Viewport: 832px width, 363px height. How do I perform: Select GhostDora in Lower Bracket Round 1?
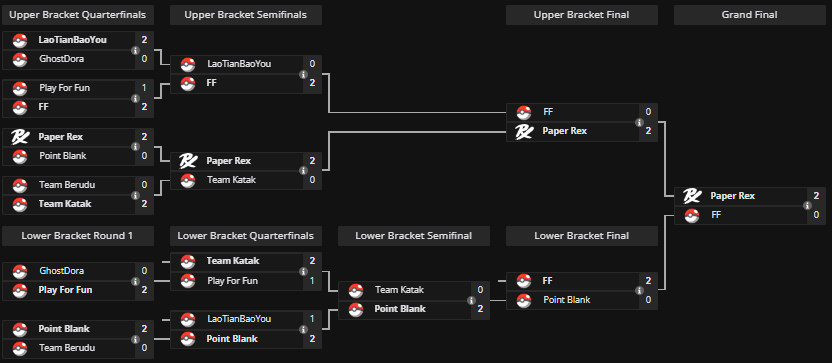pos(61,271)
